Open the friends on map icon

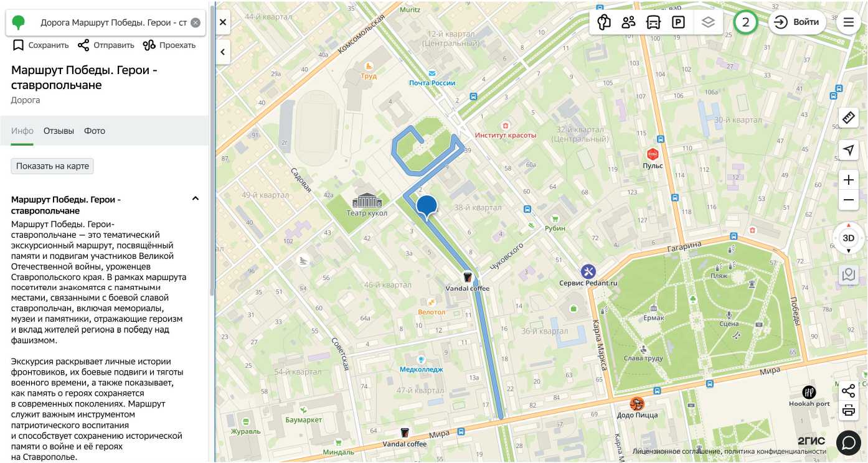(x=628, y=22)
